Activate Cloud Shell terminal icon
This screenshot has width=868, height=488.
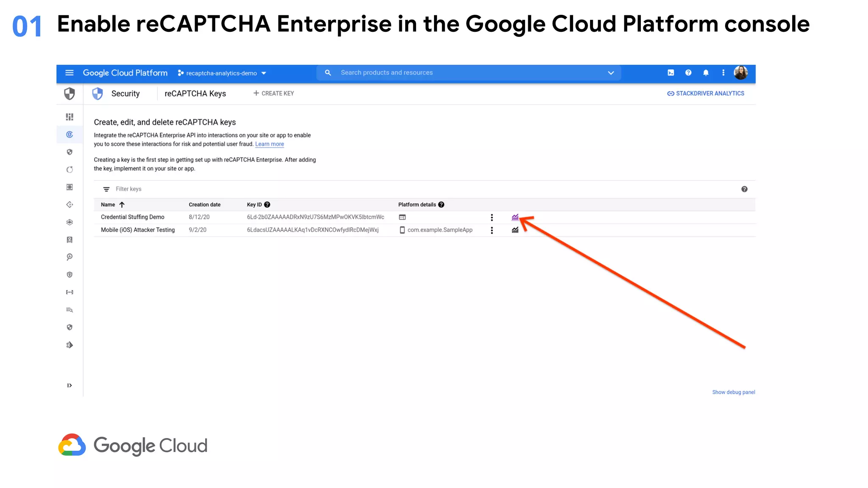[x=670, y=73]
